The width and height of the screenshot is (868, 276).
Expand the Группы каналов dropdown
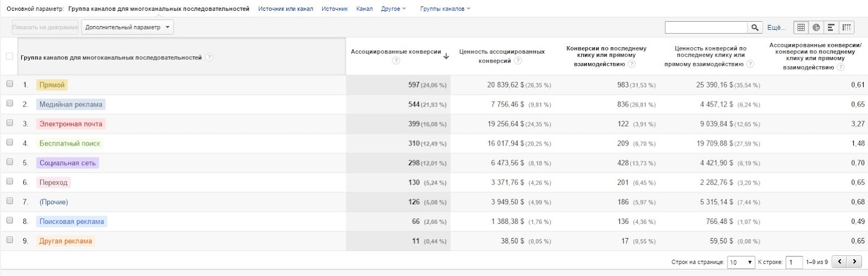coord(445,9)
